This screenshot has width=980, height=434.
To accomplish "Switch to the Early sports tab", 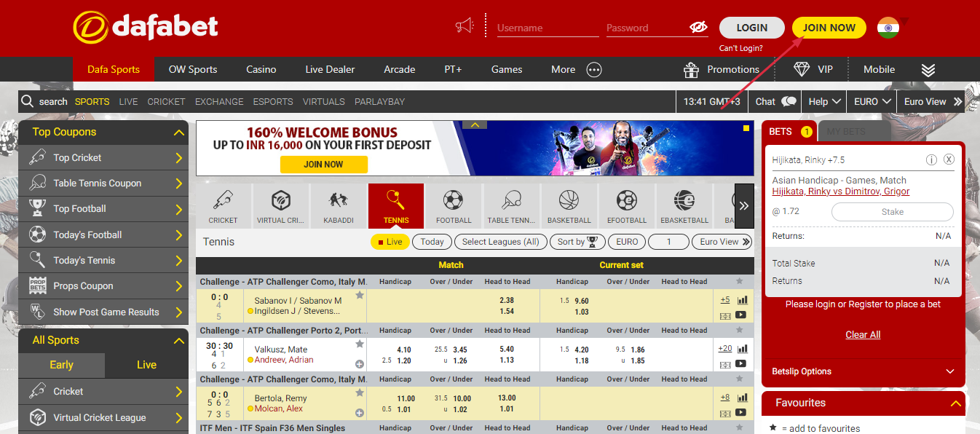I will pos(61,365).
